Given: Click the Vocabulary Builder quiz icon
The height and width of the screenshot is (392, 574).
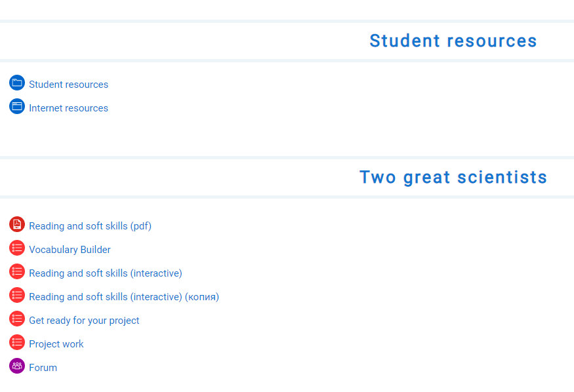Looking at the screenshot, I should click(17, 248).
